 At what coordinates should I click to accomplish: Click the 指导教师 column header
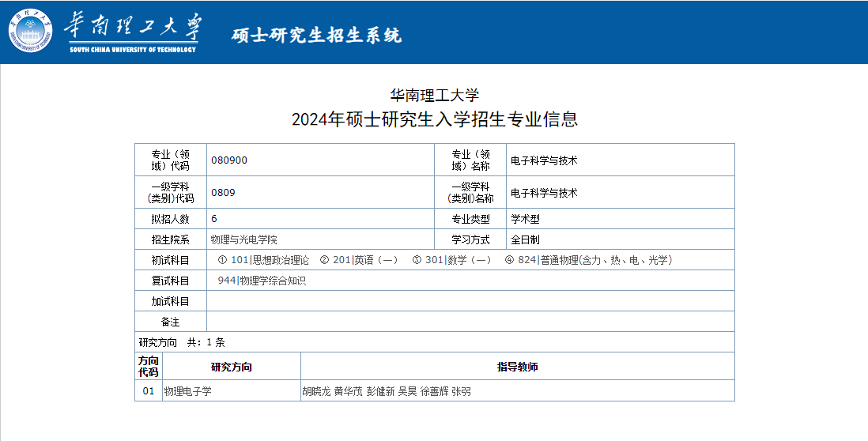point(518,366)
